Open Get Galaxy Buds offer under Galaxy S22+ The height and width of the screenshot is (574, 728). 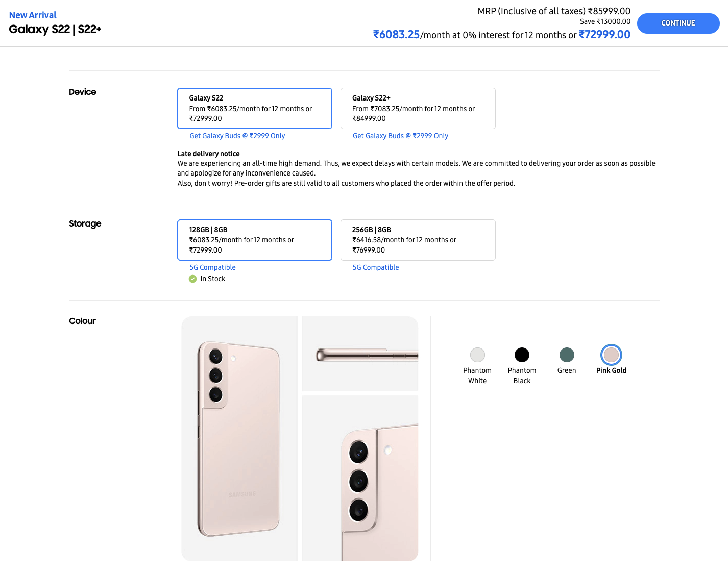click(x=400, y=136)
